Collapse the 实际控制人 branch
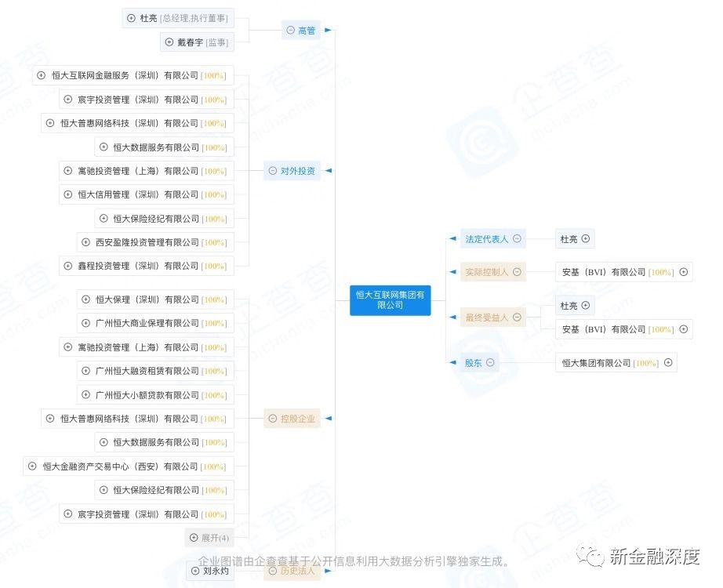 coord(518,271)
